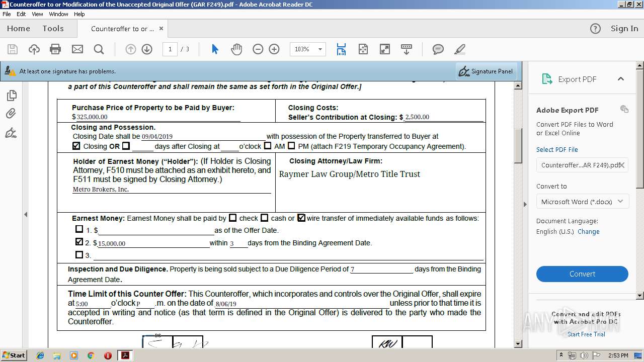Click the Select PDF File link
Viewport: 644px width, 362px height.
tap(557, 149)
